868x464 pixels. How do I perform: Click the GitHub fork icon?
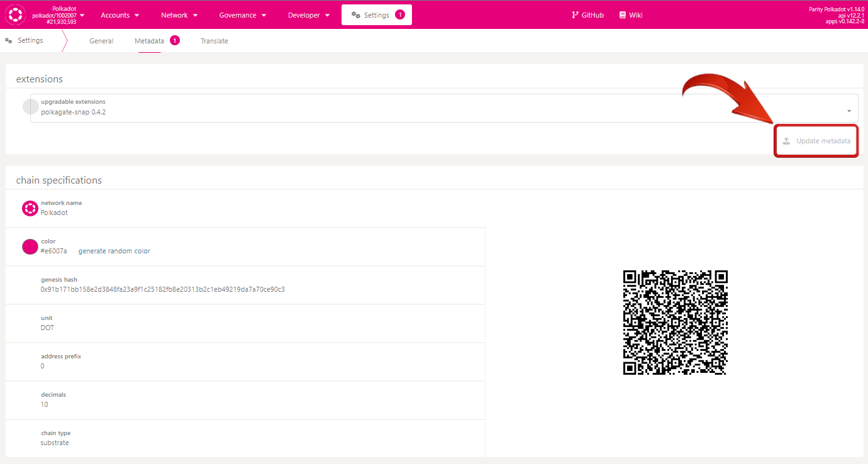(575, 15)
